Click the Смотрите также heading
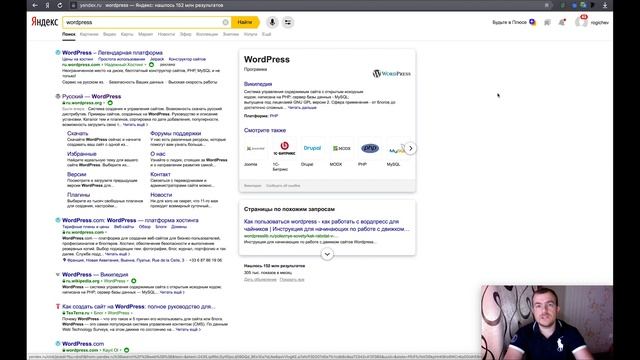This screenshot has width=640, height=360. click(x=265, y=130)
